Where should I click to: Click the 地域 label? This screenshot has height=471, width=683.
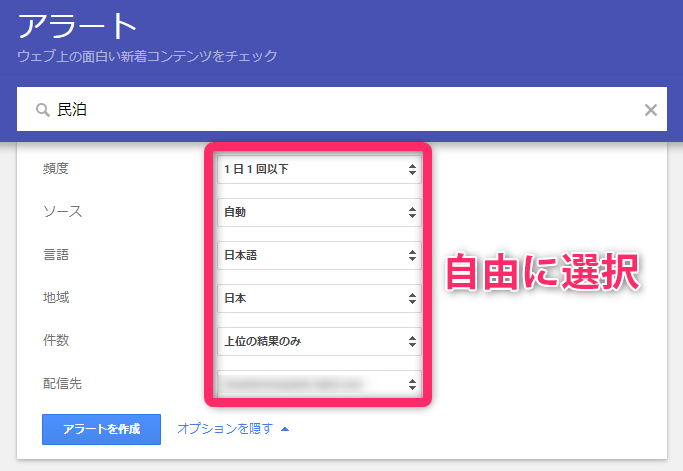[x=56, y=297]
